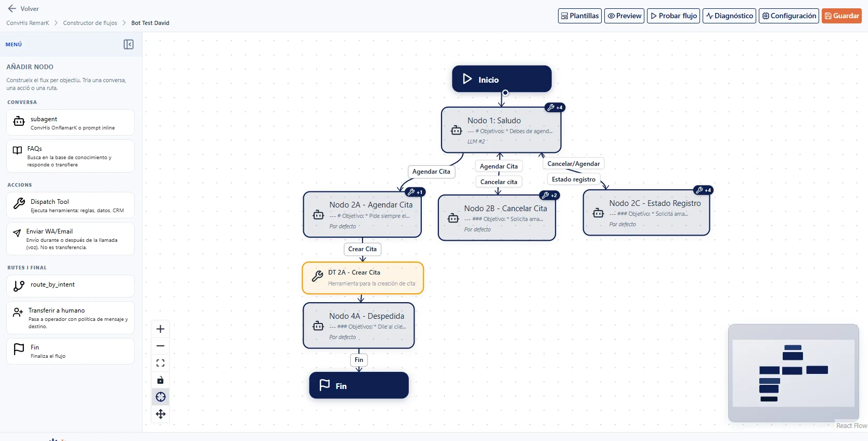The image size is (868, 441).
Task: Click the robot icon in Nodo 1: Saludo
Action: 457,131
